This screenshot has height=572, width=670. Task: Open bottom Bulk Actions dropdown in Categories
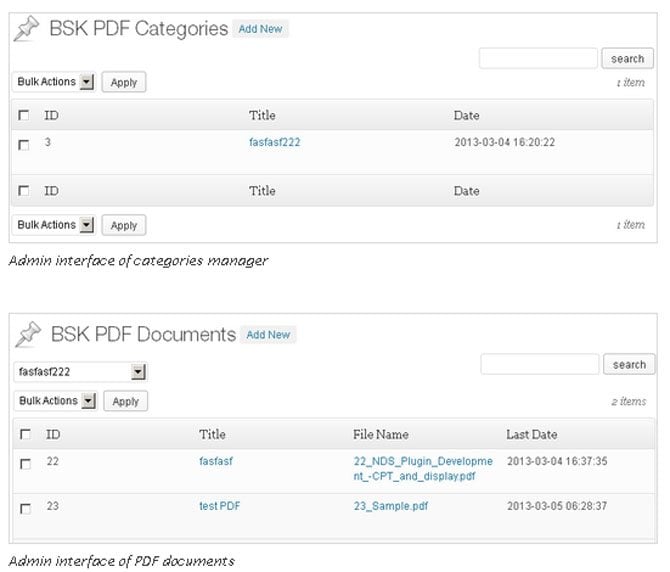pos(54,225)
